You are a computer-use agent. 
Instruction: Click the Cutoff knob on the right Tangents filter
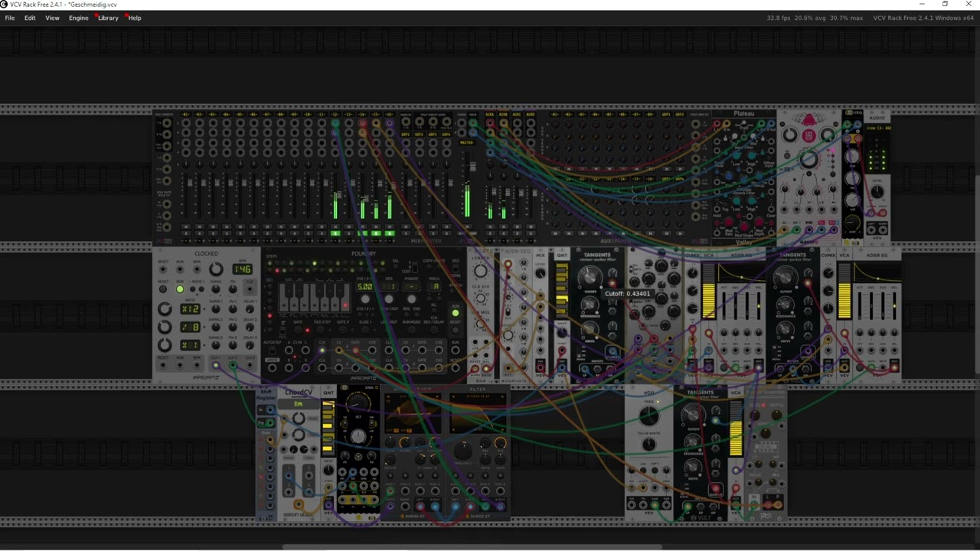[785, 277]
